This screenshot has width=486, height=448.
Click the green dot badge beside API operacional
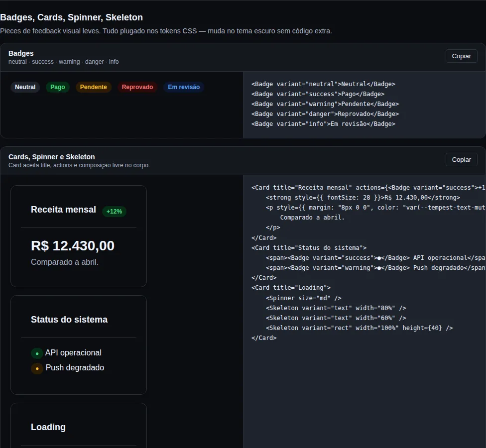37,353
